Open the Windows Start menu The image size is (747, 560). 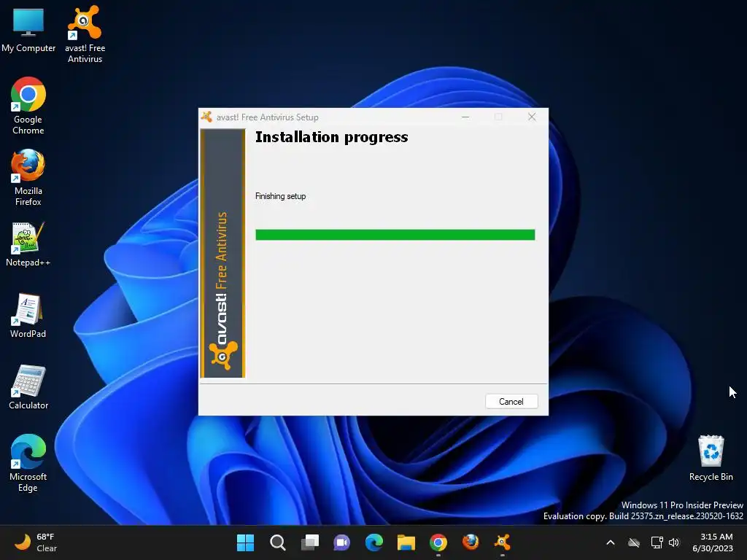click(245, 542)
